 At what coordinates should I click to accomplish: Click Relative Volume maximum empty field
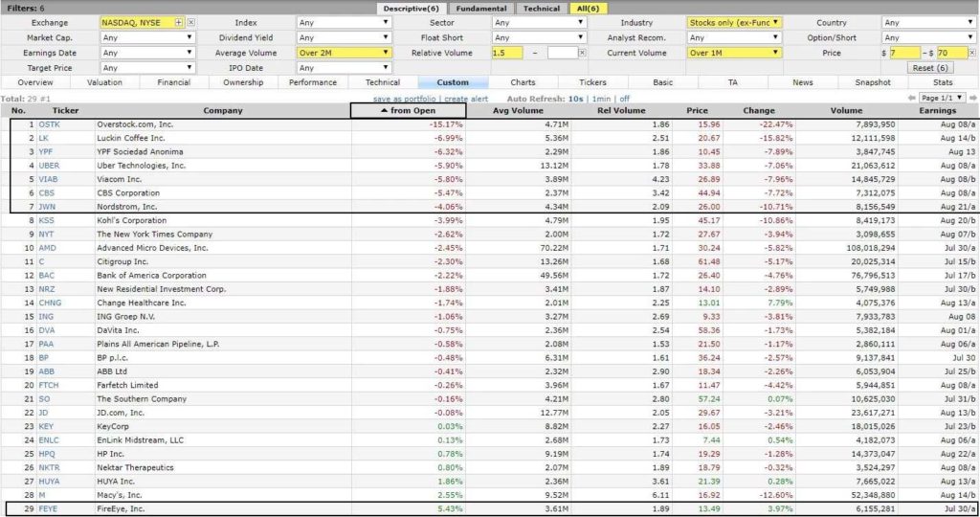coord(562,54)
